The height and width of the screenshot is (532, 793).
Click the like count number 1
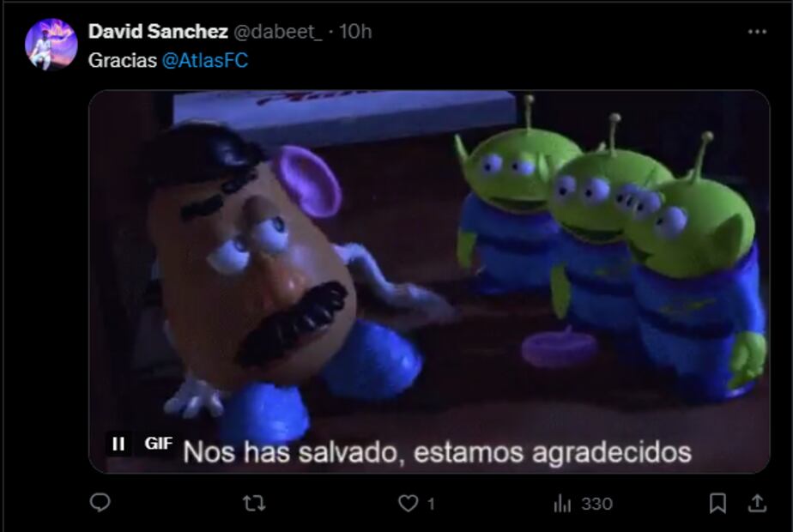(431, 504)
